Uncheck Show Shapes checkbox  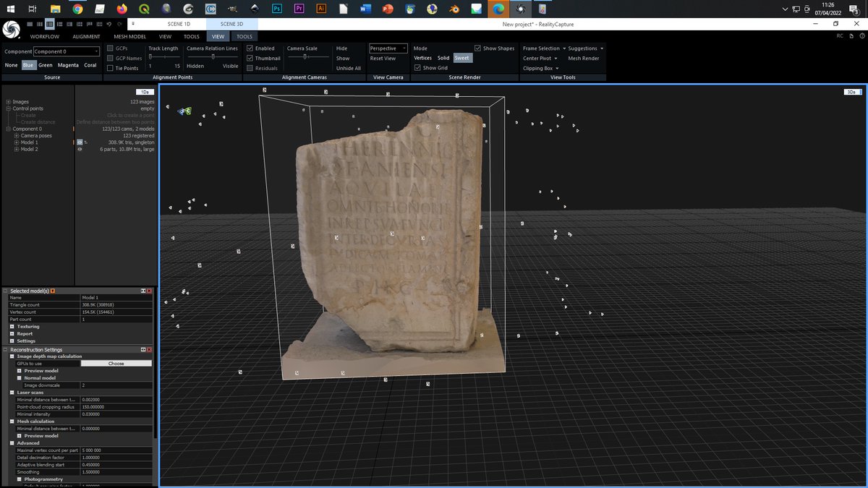point(477,48)
